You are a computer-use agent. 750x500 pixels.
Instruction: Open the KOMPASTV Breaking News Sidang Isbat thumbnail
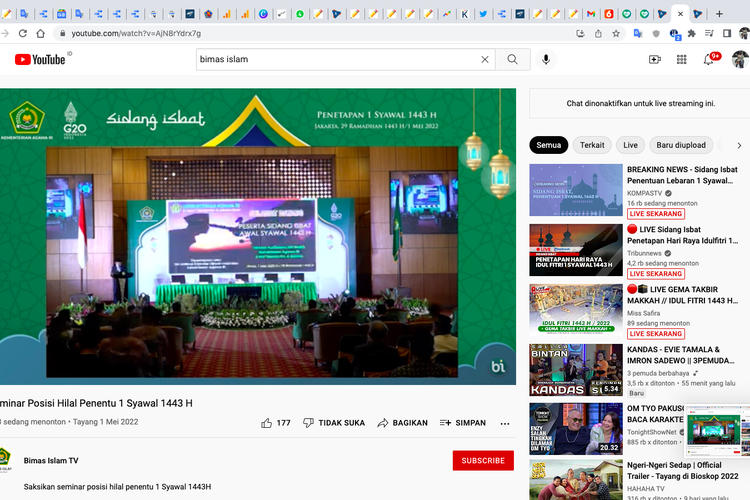[576, 190]
